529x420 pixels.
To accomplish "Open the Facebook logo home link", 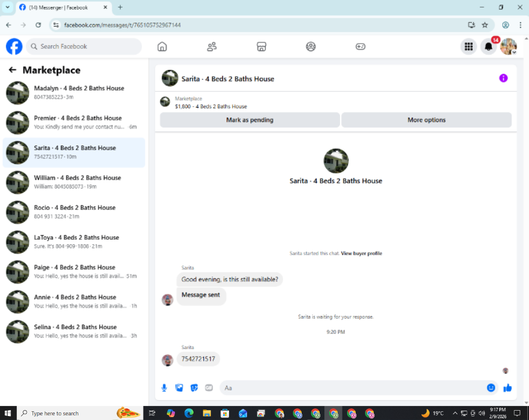I will click(x=14, y=47).
